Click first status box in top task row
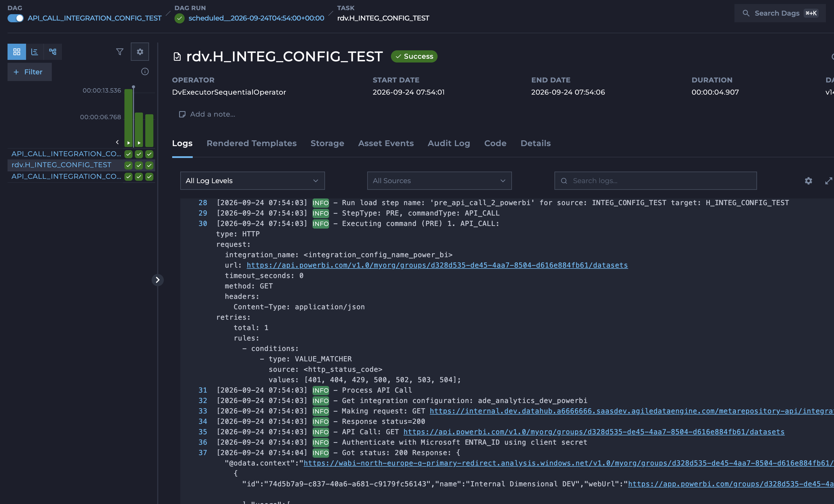Image resolution: width=834 pixels, height=504 pixels. point(128,154)
